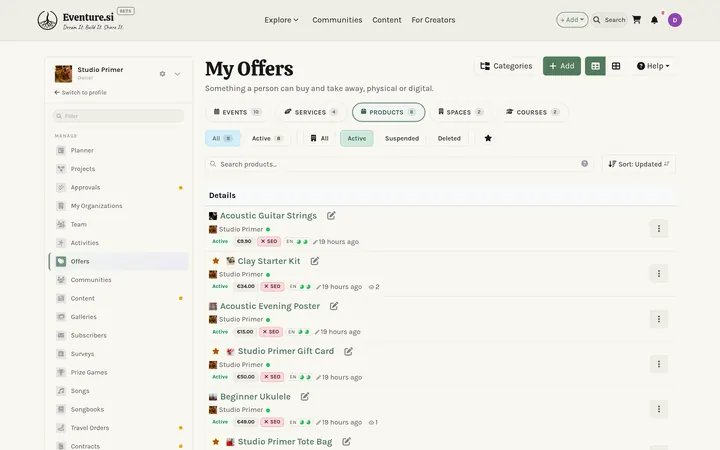
Task: Click the search help question-mark icon
Action: 584,163
